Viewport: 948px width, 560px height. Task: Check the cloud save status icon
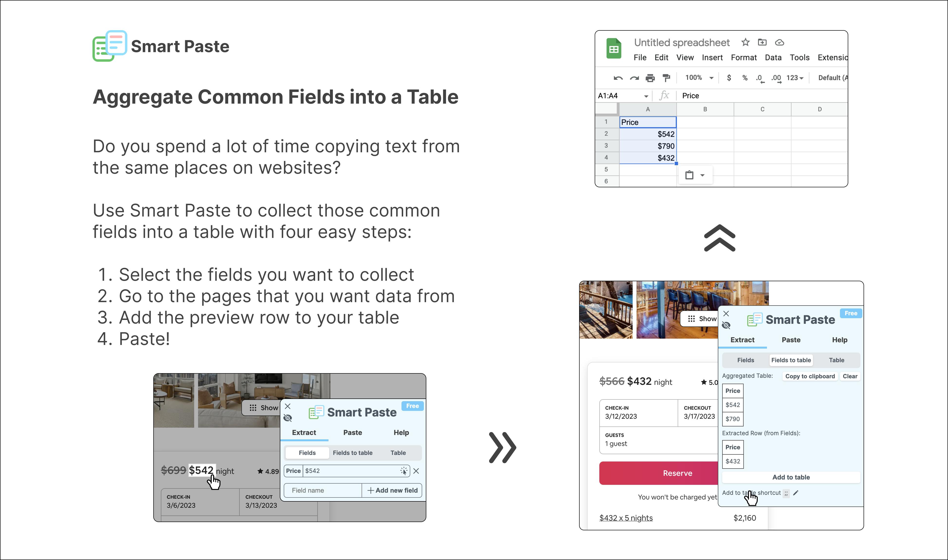coord(780,43)
